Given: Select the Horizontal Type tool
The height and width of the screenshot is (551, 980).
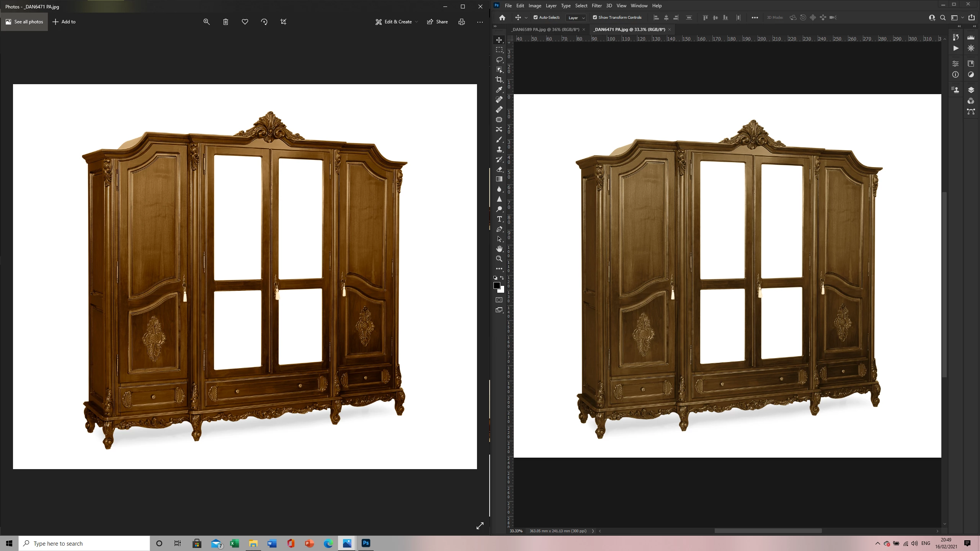Looking at the screenshot, I should coord(499,219).
